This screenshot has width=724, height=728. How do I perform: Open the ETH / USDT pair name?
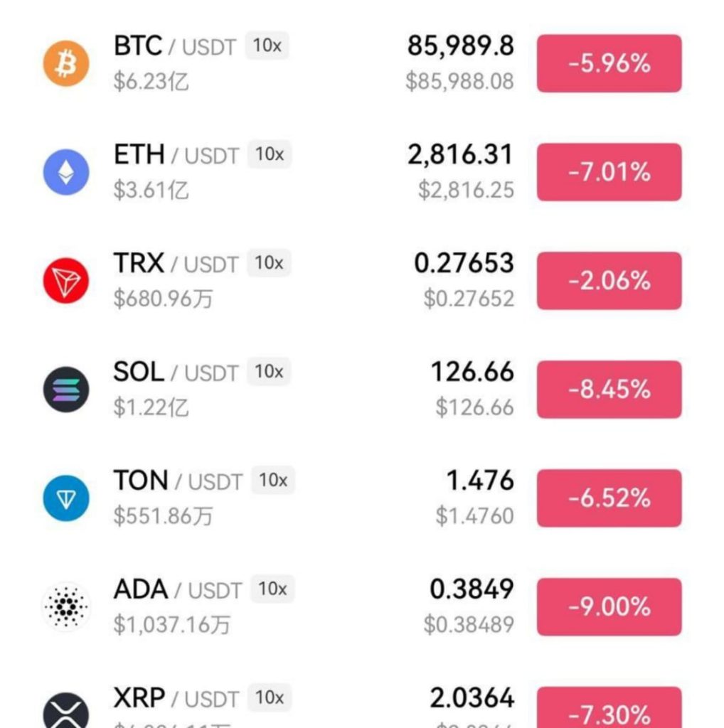(x=176, y=155)
